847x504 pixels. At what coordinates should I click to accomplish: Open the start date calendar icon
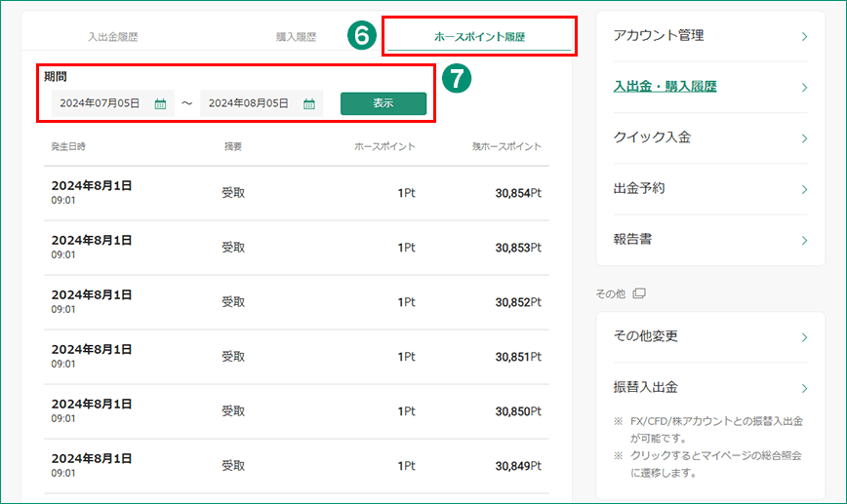pos(160,103)
